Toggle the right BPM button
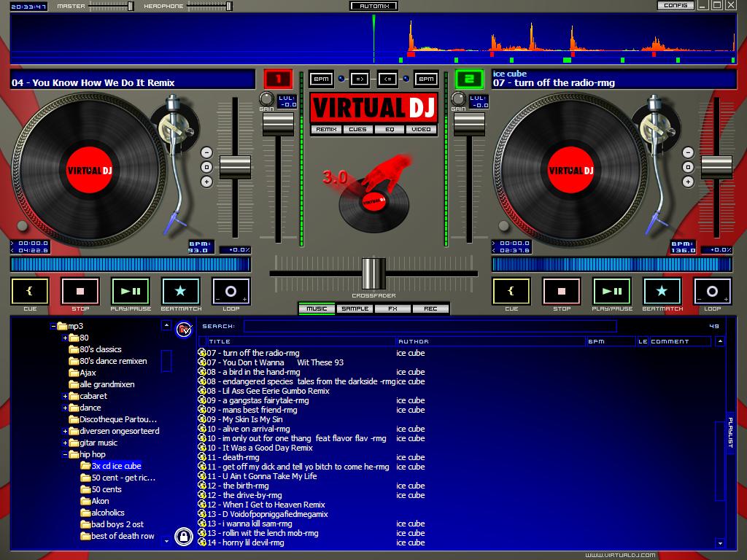 426,79
